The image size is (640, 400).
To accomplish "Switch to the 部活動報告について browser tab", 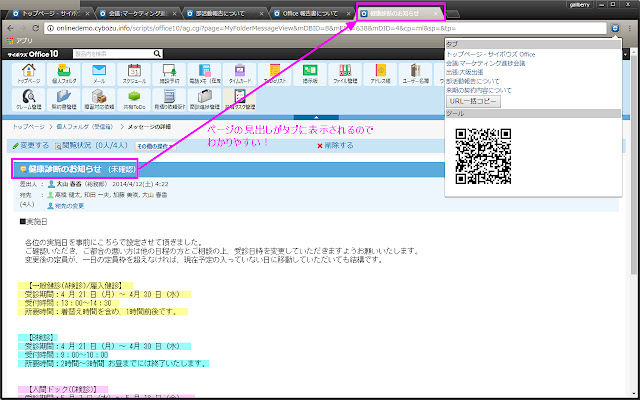I will click(225, 13).
